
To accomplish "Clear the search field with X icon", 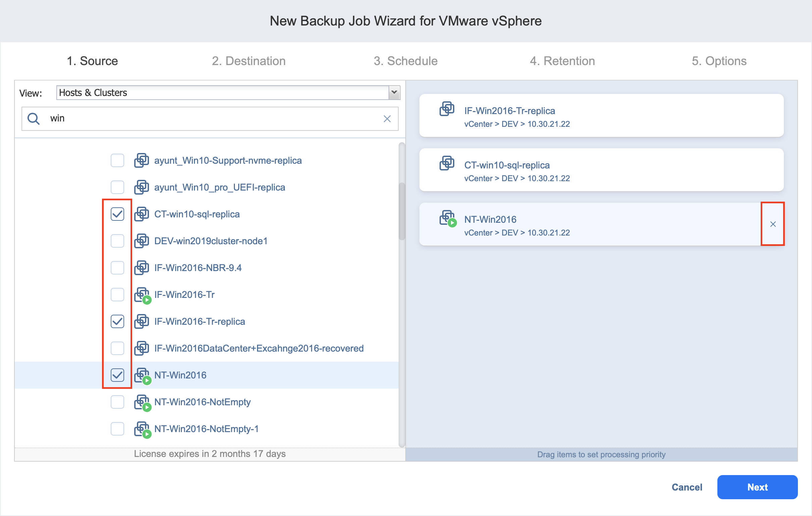I will tap(387, 119).
